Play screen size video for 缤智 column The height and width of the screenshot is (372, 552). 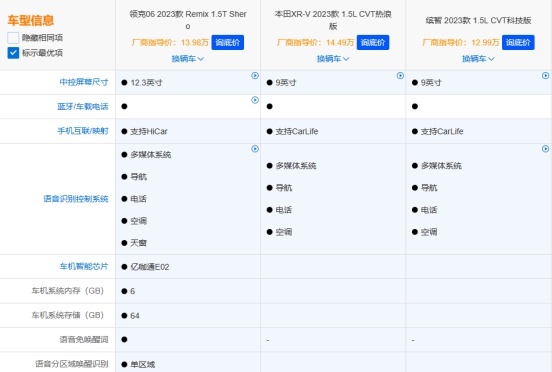(x=545, y=76)
